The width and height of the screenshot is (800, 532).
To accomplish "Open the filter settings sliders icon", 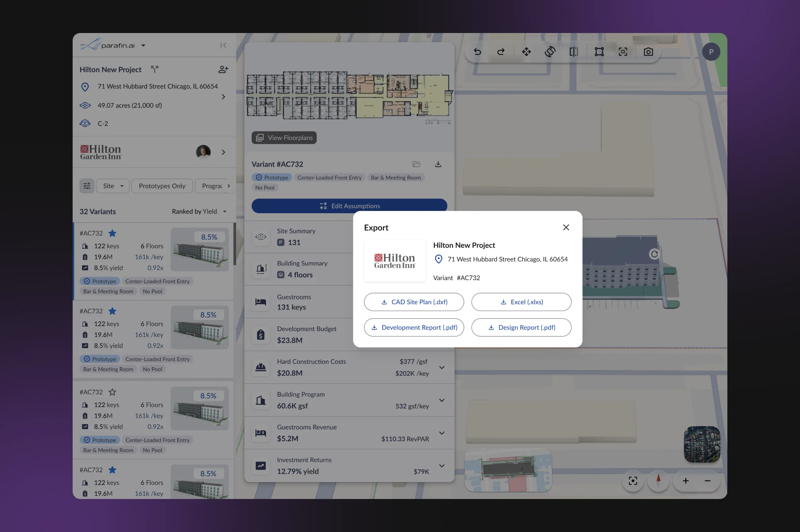I will pyautogui.click(x=87, y=186).
